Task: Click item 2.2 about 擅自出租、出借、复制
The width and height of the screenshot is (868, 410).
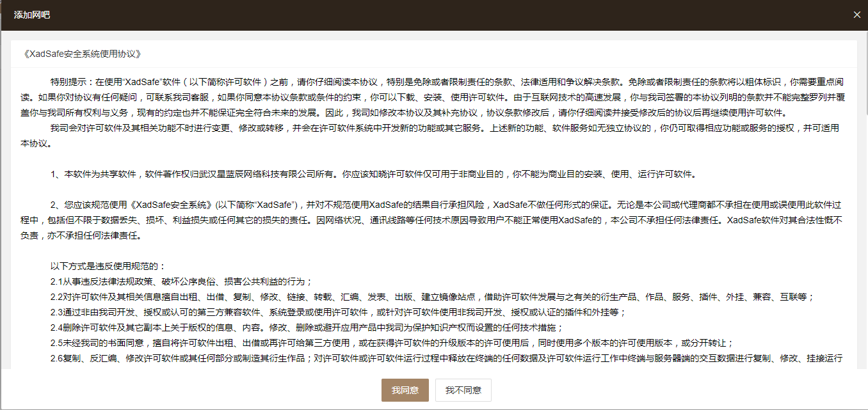Action: click(432, 297)
